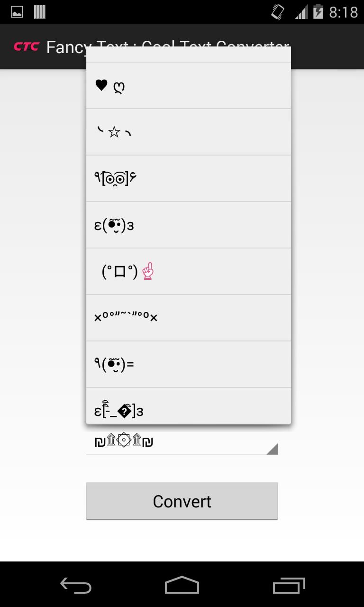Select the shocked face with pink hand
364x607 pixels.
(188, 271)
